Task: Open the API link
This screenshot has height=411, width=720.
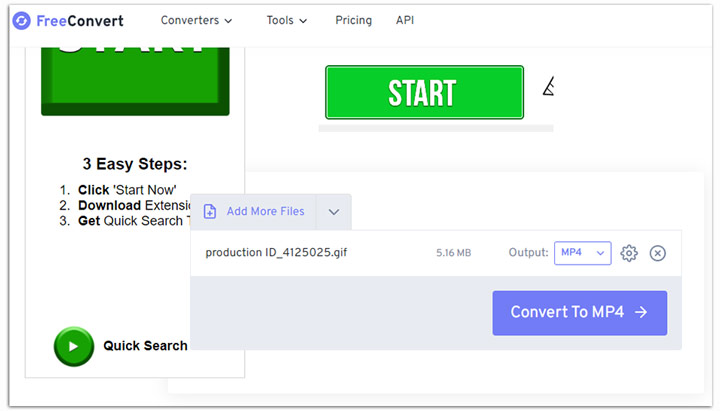Action: [405, 20]
